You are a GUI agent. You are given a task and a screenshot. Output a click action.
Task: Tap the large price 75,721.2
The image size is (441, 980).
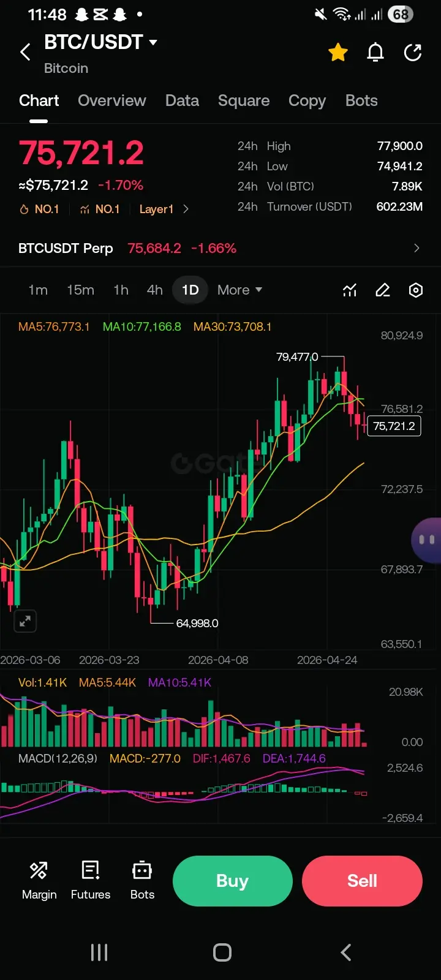coord(81,153)
